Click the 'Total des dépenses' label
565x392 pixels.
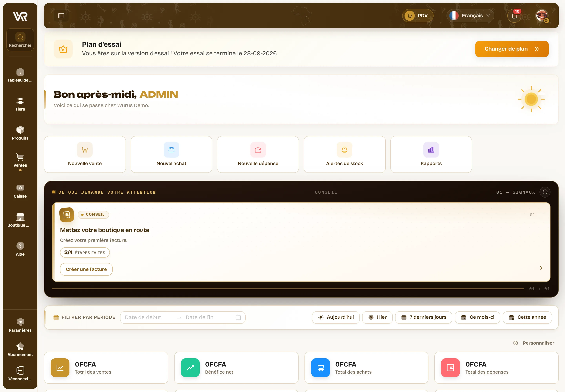tap(487, 372)
